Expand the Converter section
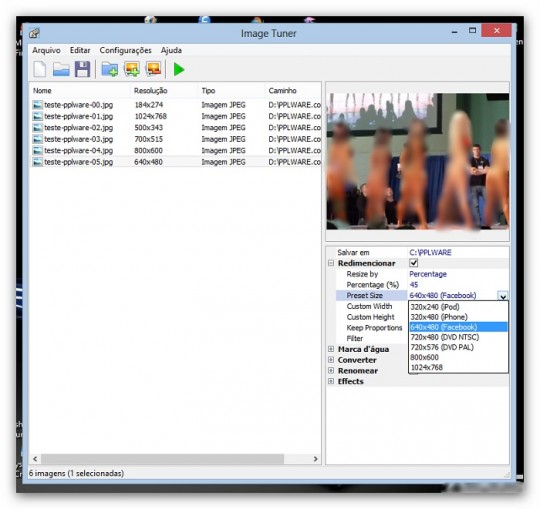The image size is (540, 509). (x=331, y=360)
